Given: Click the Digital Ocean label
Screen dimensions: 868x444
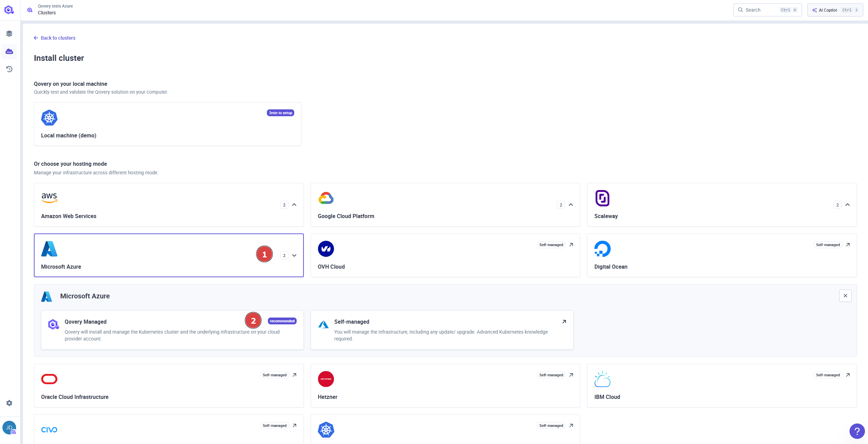Looking at the screenshot, I should (611, 267).
